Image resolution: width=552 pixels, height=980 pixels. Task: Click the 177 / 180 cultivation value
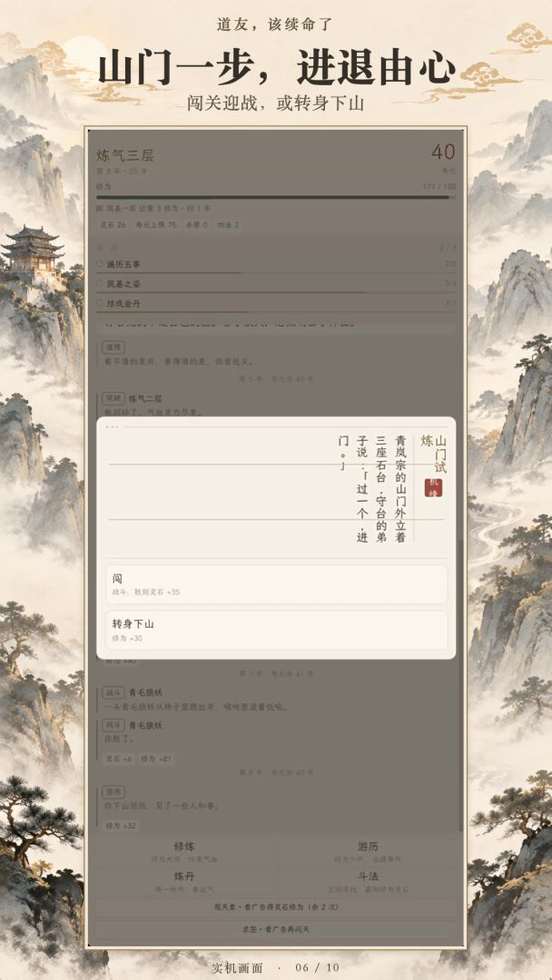(x=439, y=186)
